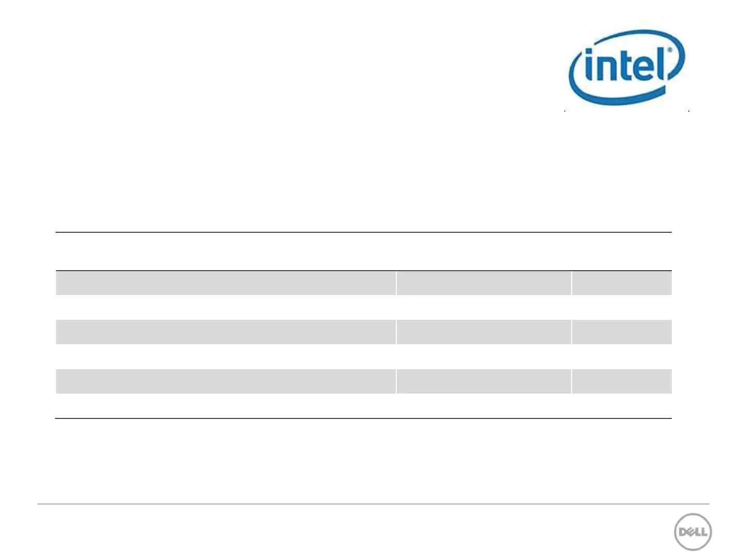The image size is (747, 560).
Task: Click the gray Dell logo
Action: pyautogui.click(x=693, y=532)
